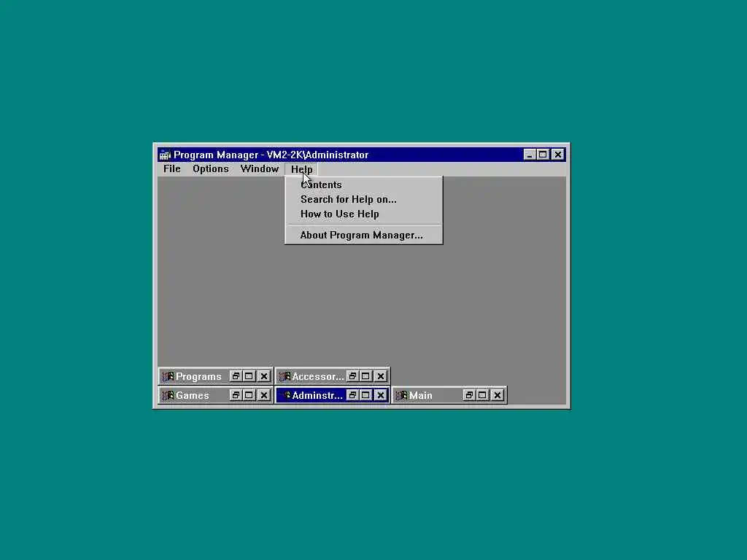747x560 pixels.
Task: Select the Games group title
Action: 193,396
